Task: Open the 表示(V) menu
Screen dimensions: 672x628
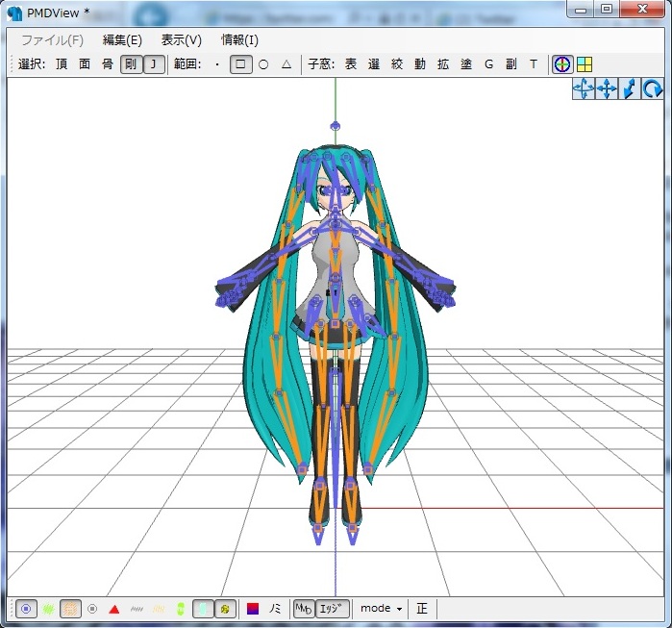Action: click(182, 40)
